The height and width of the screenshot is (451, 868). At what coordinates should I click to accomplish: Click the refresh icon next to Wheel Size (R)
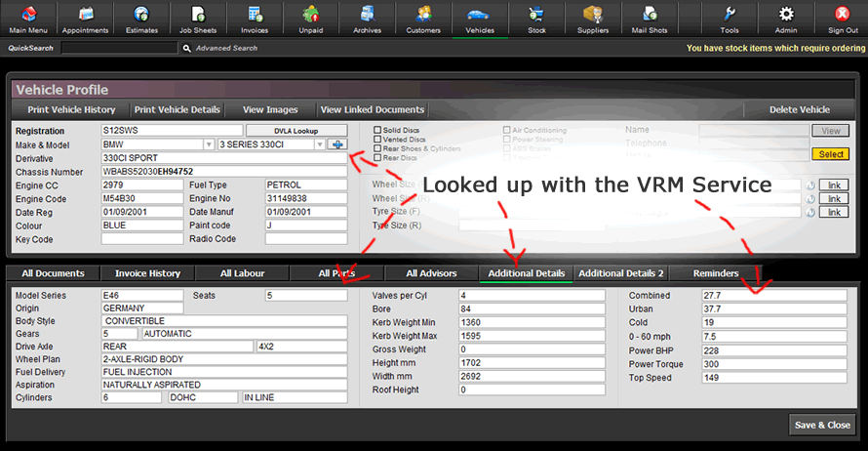pos(810,199)
